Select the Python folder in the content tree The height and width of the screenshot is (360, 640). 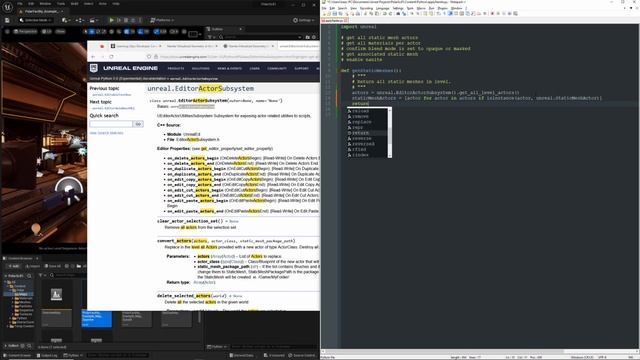tap(21, 318)
